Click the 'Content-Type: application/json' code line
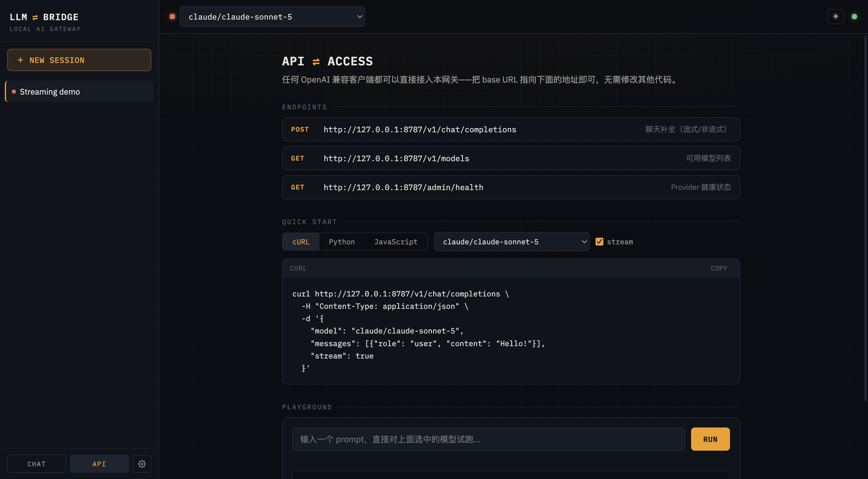The image size is (868, 479). [385, 306]
